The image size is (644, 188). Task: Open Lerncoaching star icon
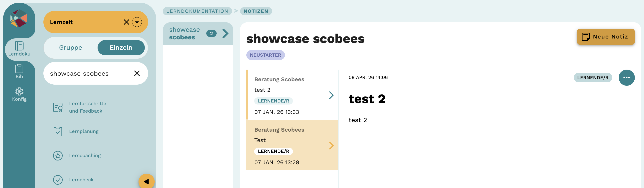[58, 156]
